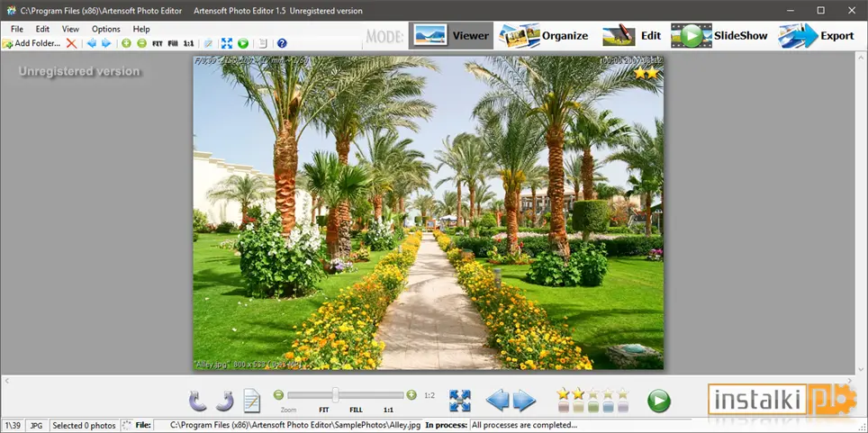Click the Add Folder toolbar button

32,43
